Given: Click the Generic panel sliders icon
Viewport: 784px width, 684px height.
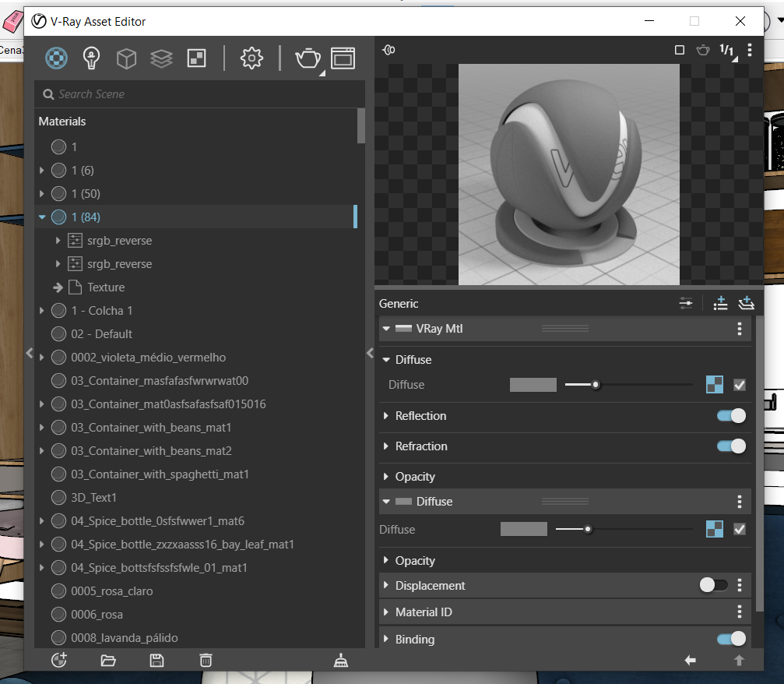Looking at the screenshot, I should [x=686, y=303].
